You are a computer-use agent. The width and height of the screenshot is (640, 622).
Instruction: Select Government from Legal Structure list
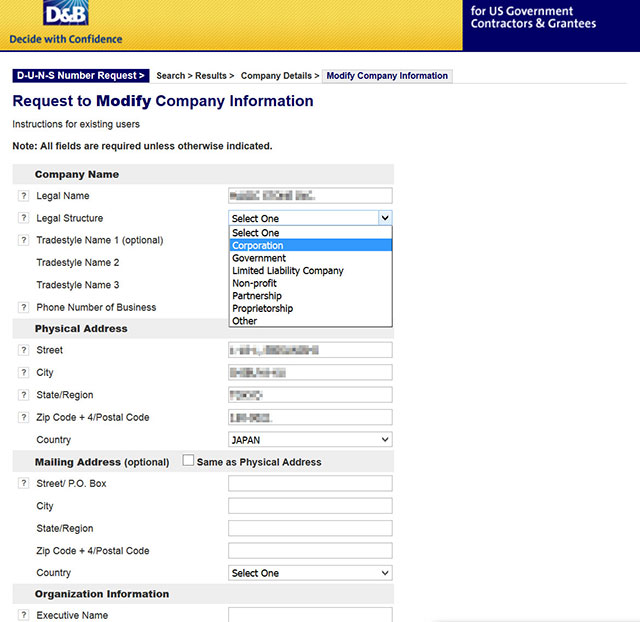point(310,258)
